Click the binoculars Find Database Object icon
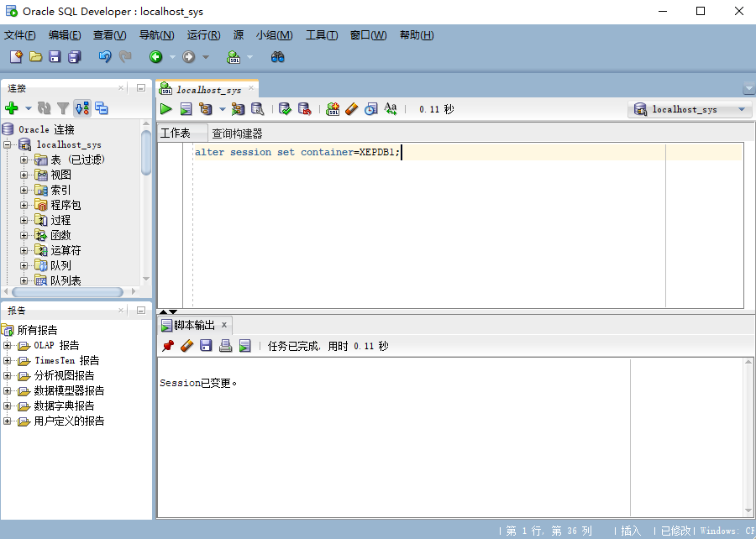 pyautogui.click(x=278, y=57)
